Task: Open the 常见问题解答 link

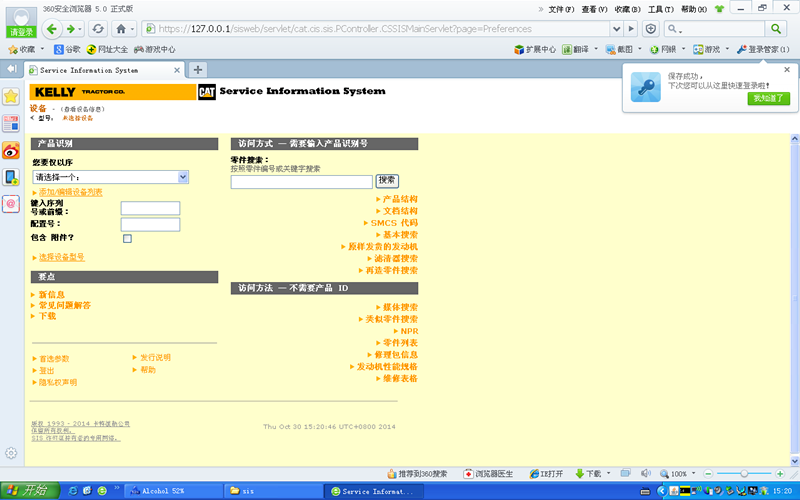Action: [x=65, y=305]
